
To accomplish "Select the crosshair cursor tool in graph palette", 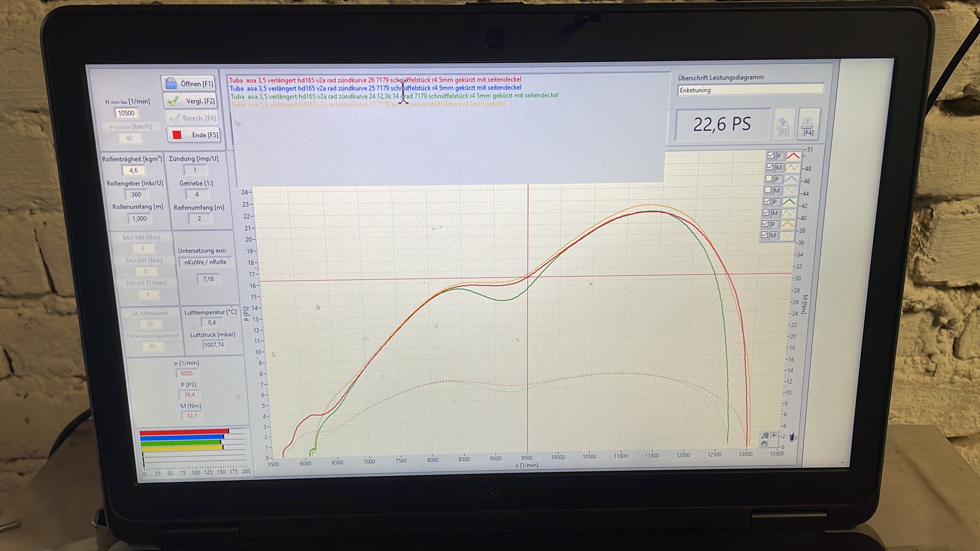I will (x=774, y=435).
